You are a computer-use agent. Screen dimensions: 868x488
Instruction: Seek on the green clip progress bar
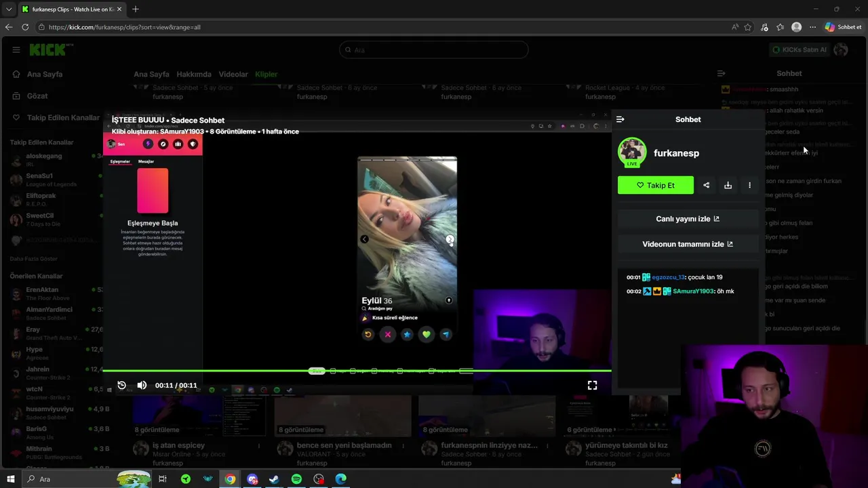click(357, 371)
